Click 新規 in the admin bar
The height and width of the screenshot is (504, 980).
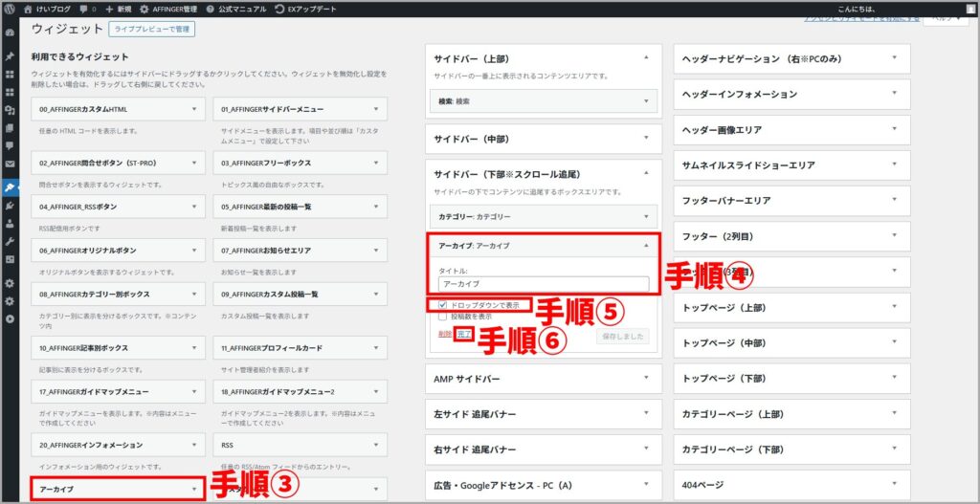pos(118,9)
